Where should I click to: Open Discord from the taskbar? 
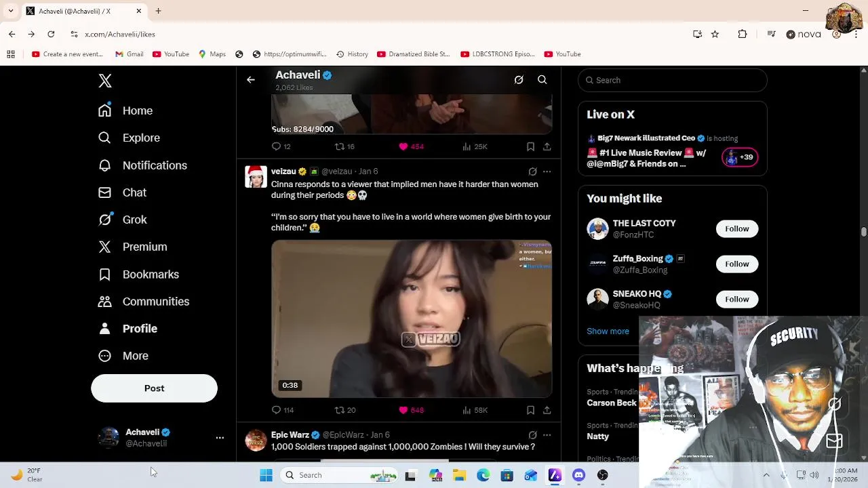point(578,475)
